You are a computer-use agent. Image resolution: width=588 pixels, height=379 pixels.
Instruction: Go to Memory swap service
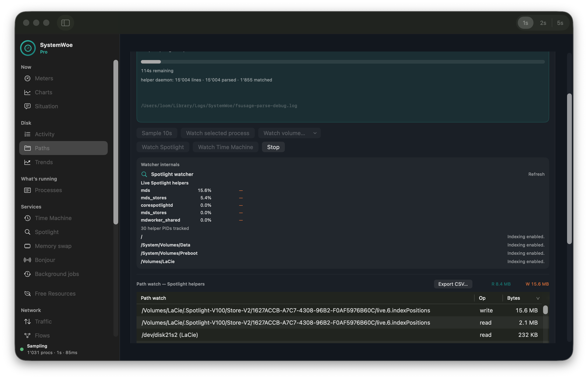pos(63,246)
